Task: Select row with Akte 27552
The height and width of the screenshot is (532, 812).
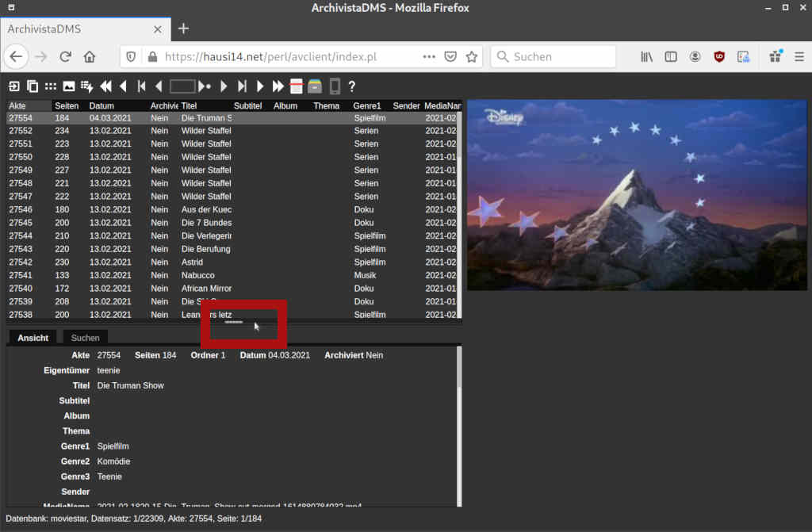Action: click(x=232, y=131)
